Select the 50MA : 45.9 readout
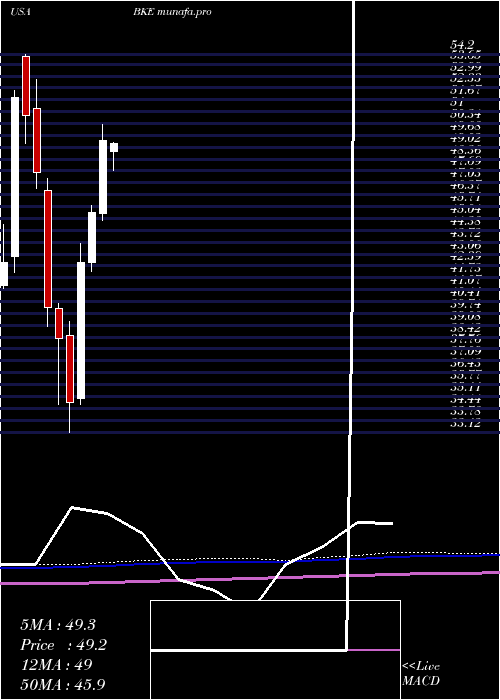 coord(63,684)
